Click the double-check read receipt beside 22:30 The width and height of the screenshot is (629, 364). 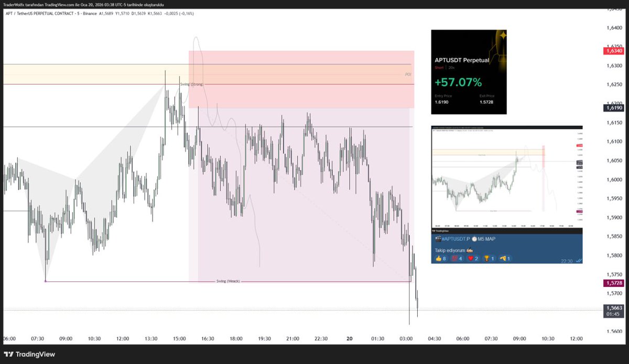coord(578,260)
